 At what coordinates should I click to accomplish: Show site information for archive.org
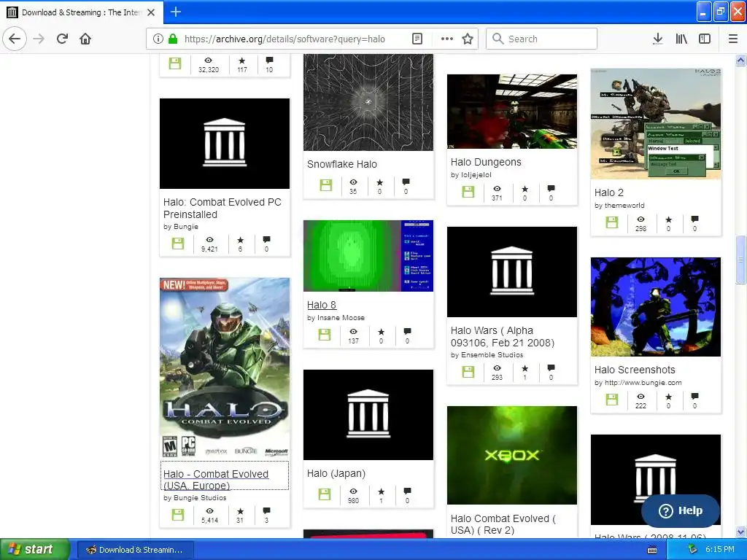(158, 39)
